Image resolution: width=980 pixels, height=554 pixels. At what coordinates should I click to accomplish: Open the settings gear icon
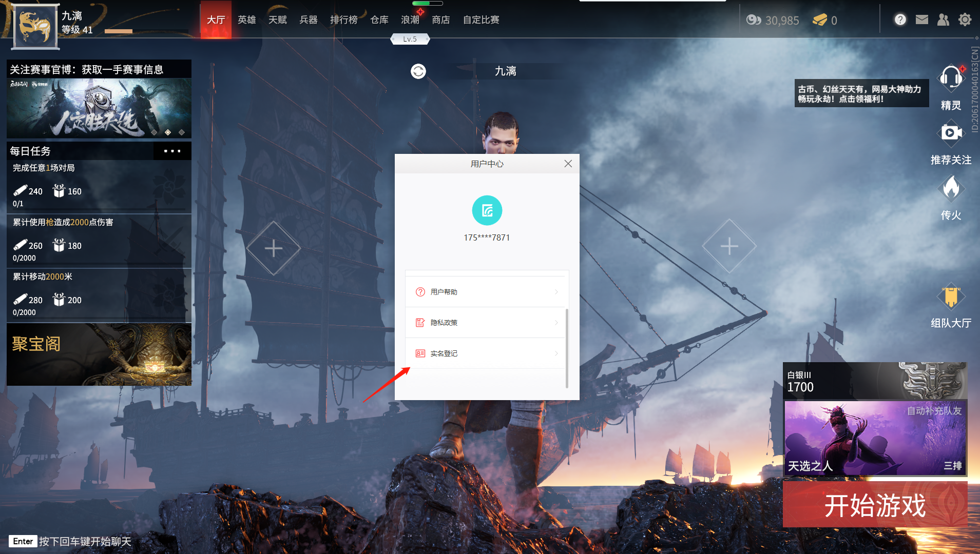pos(965,19)
